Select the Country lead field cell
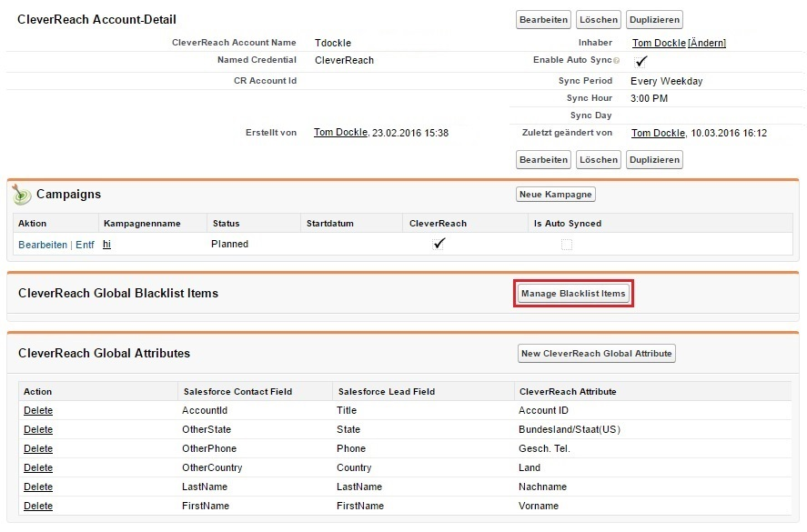This screenshot has height=532, width=807. click(x=354, y=467)
